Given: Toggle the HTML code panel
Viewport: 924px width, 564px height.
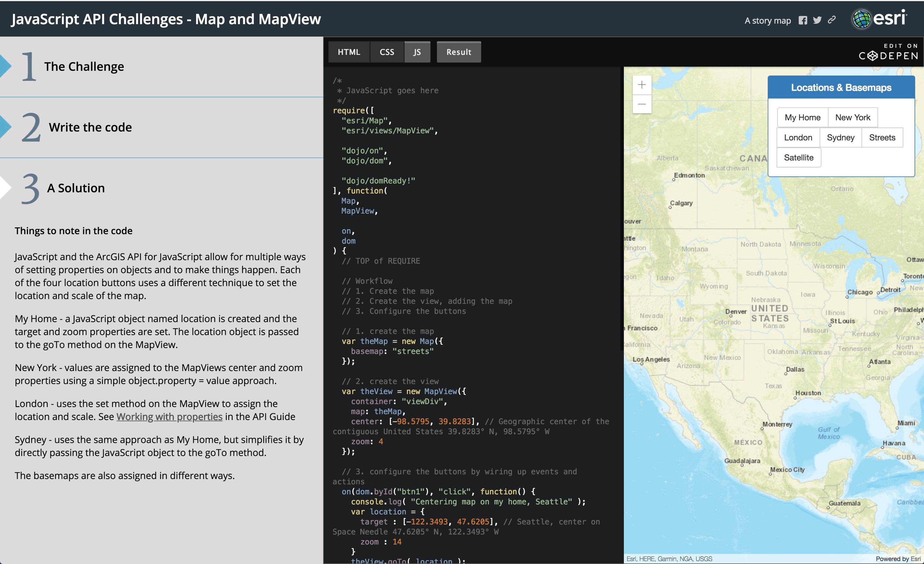Looking at the screenshot, I should [349, 52].
